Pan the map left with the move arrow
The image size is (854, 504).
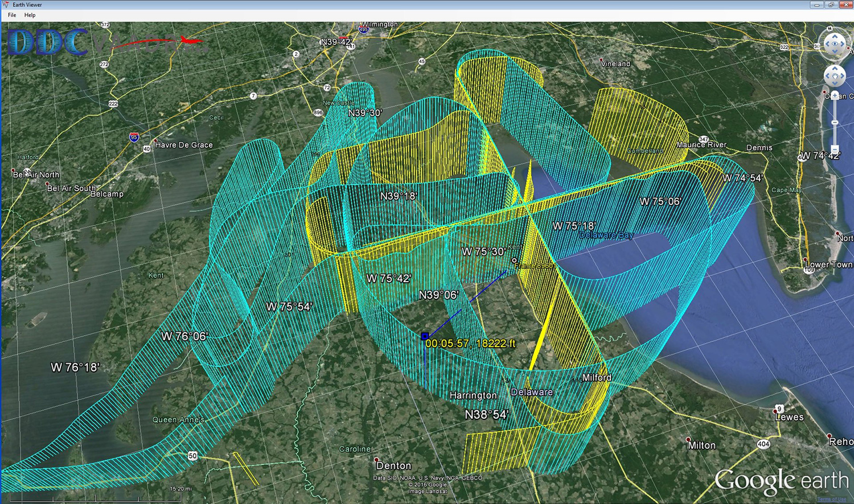pos(828,75)
